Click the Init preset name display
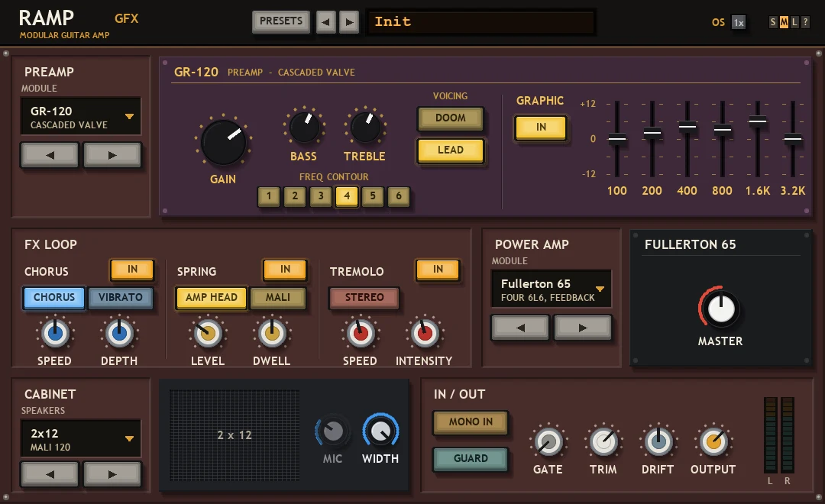Viewport: 825px width, 504px height. 481,22
